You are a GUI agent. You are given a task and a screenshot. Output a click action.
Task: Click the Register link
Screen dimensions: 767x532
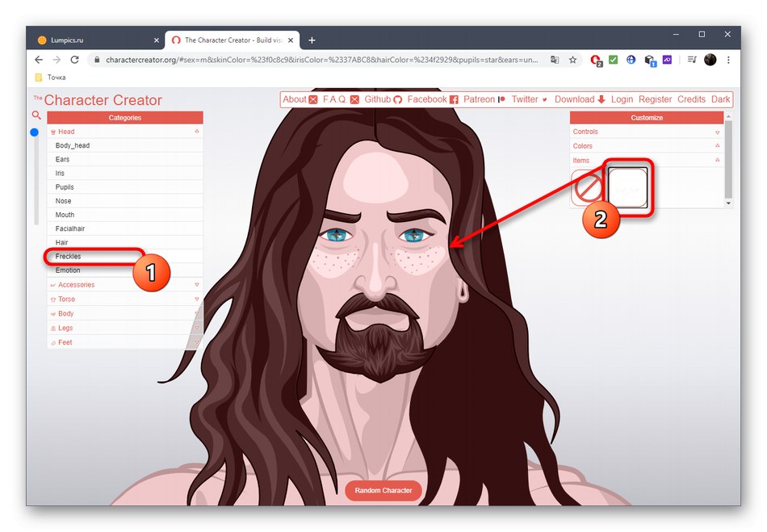655,99
